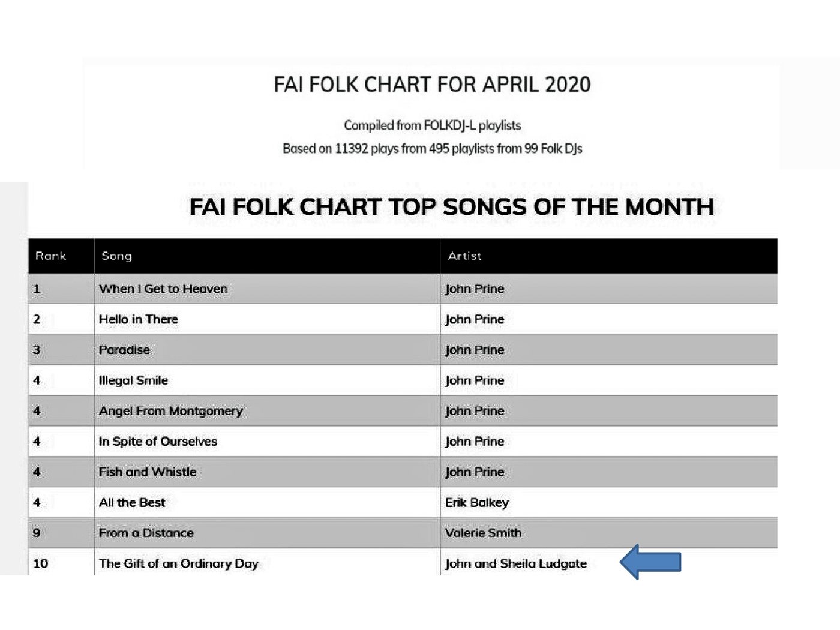
Task: Click The Gift of an Ordinary Day
Action: [179, 563]
